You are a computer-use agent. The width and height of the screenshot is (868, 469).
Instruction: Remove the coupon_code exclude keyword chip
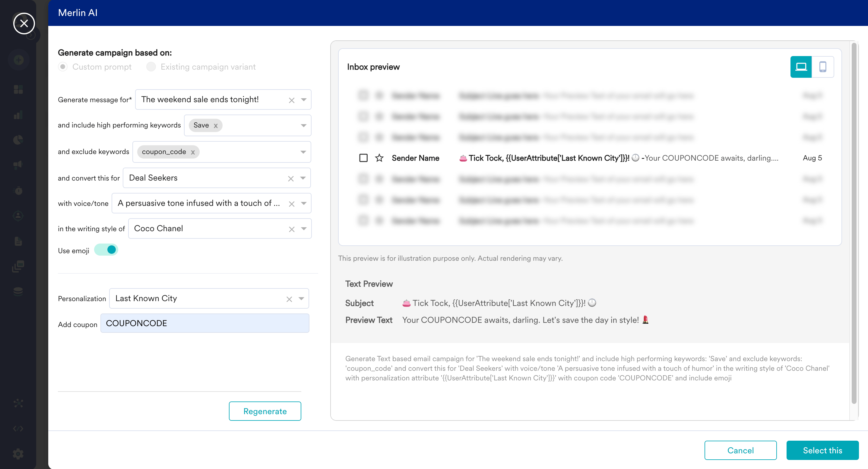[x=193, y=152]
